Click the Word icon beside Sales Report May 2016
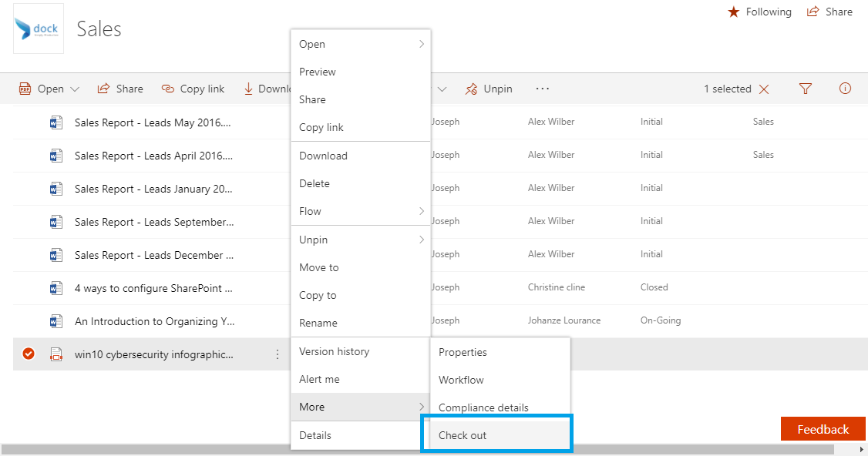This screenshot has width=868, height=456. 56,122
